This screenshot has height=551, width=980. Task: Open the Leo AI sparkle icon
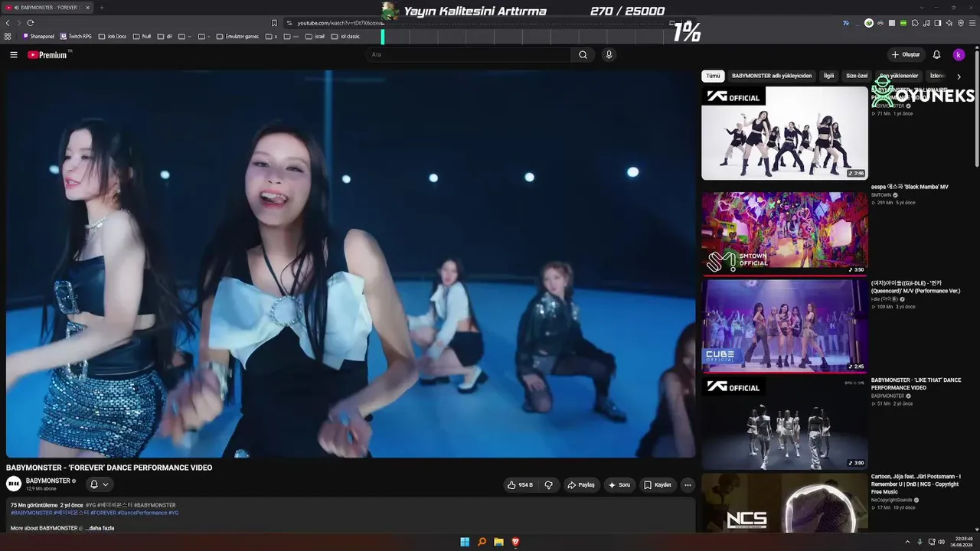pos(949,23)
